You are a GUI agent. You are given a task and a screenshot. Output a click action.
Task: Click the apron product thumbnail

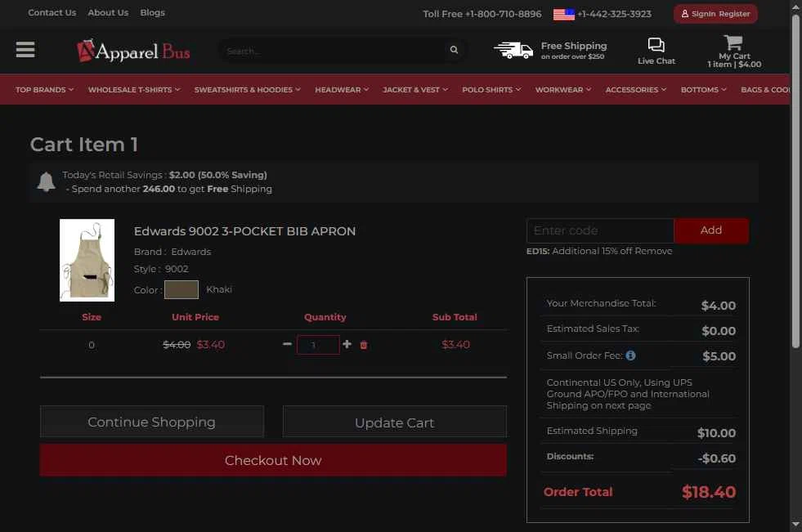(x=87, y=260)
